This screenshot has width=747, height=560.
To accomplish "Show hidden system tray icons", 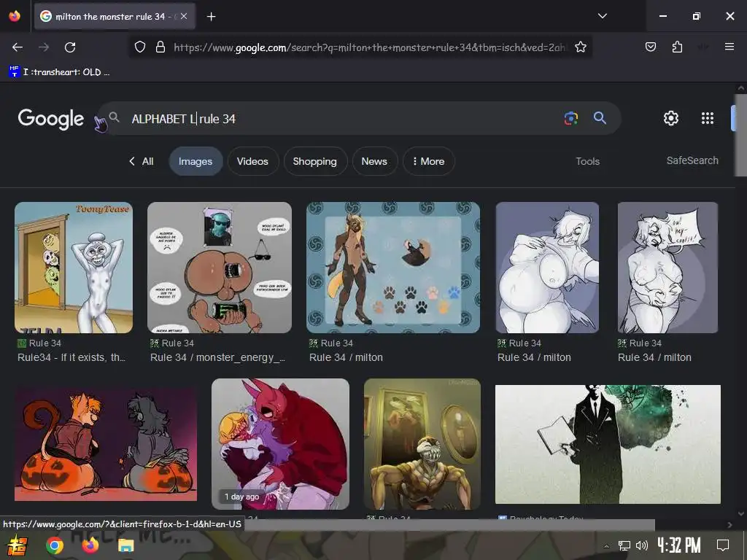I will 606,546.
